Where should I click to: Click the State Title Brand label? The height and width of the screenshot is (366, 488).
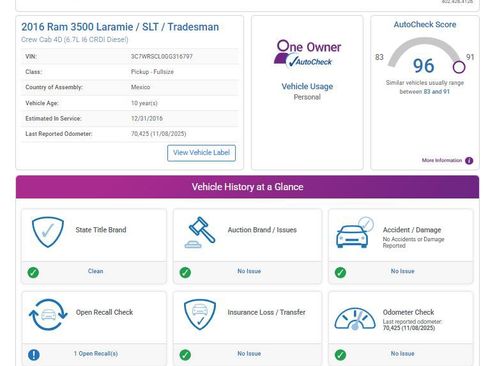coord(101,230)
